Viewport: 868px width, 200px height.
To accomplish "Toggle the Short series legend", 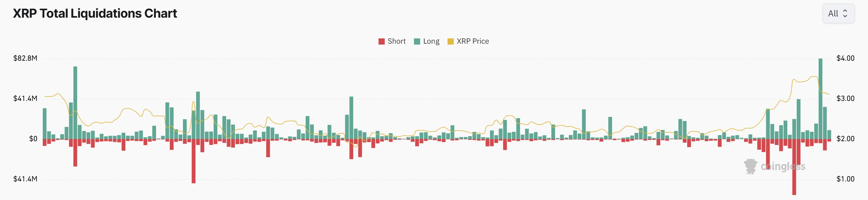I will point(392,41).
